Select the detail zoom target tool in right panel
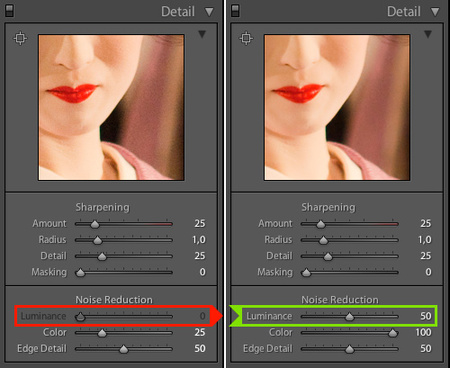The height and width of the screenshot is (368, 450). pyautogui.click(x=246, y=38)
